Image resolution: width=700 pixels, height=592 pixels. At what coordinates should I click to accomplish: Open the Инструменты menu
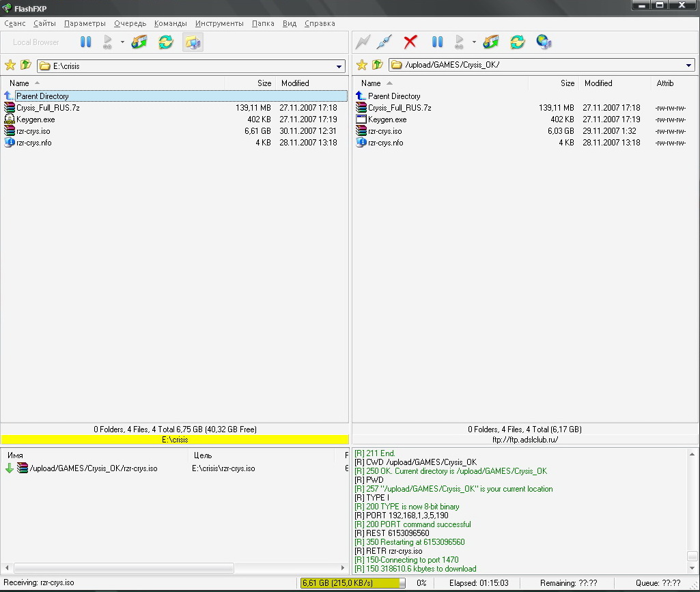point(219,23)
